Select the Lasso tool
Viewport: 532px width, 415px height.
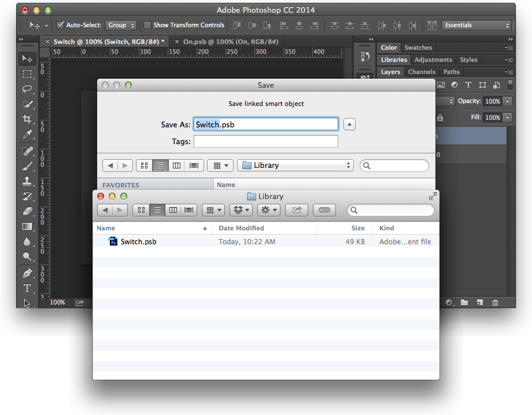tap(27, 89)
